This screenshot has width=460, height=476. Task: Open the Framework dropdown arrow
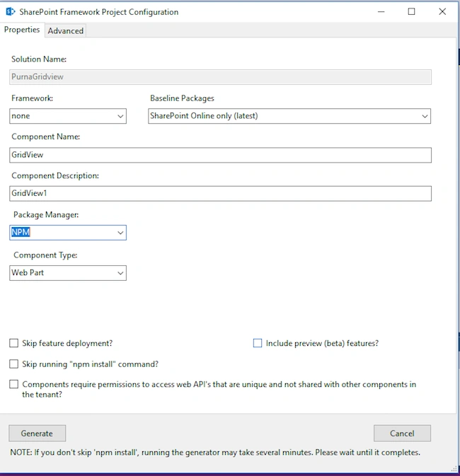click(x=120, y=116)
